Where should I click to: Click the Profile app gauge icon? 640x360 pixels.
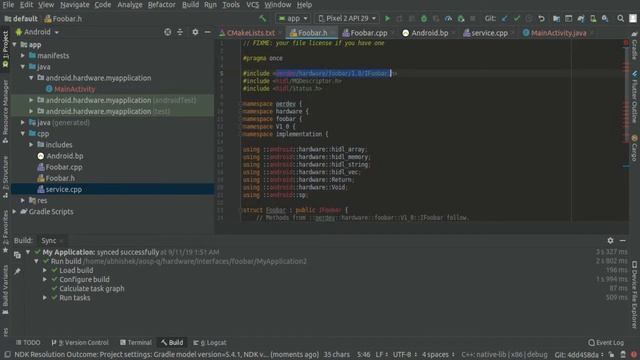[x=448, y=18]
